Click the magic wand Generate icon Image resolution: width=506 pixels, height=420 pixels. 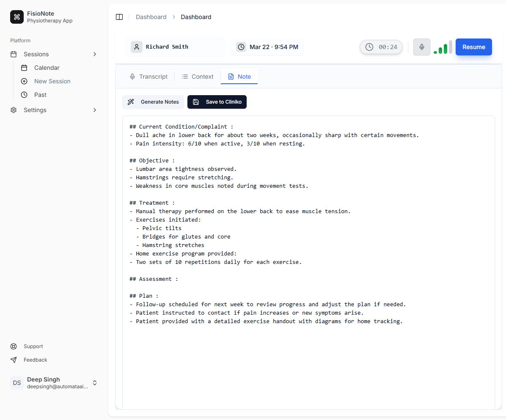coord(131,102)
